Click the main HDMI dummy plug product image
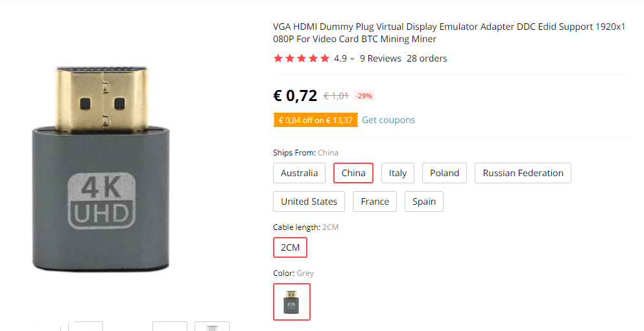The image size is (644, 331). pyautogui.click(x=101, y=168)
